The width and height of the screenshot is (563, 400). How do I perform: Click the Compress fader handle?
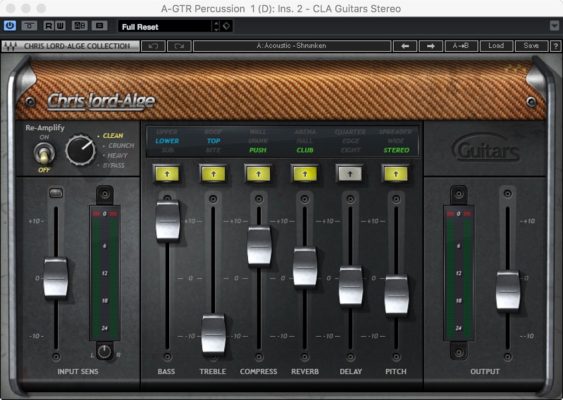pyautogui.click(x=259, y=245)
